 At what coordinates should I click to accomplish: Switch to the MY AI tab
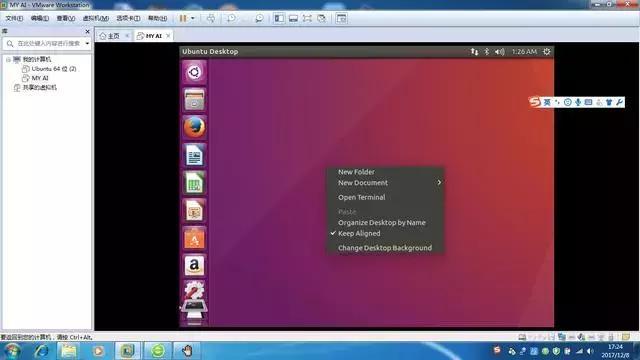tap(153, 36)
